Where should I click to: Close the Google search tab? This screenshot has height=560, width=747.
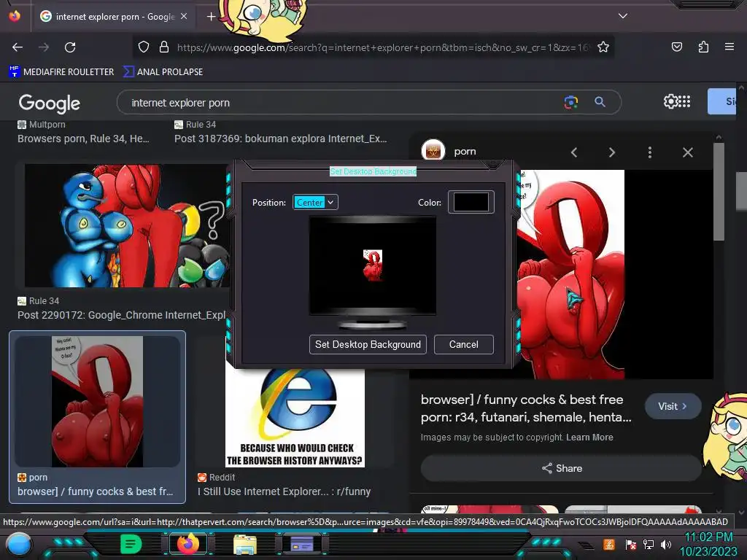pyautogui.click(x=184, y=16)
